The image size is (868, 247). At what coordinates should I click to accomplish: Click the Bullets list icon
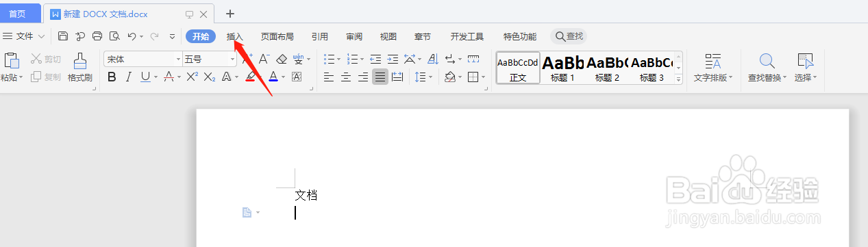(330, 60)
